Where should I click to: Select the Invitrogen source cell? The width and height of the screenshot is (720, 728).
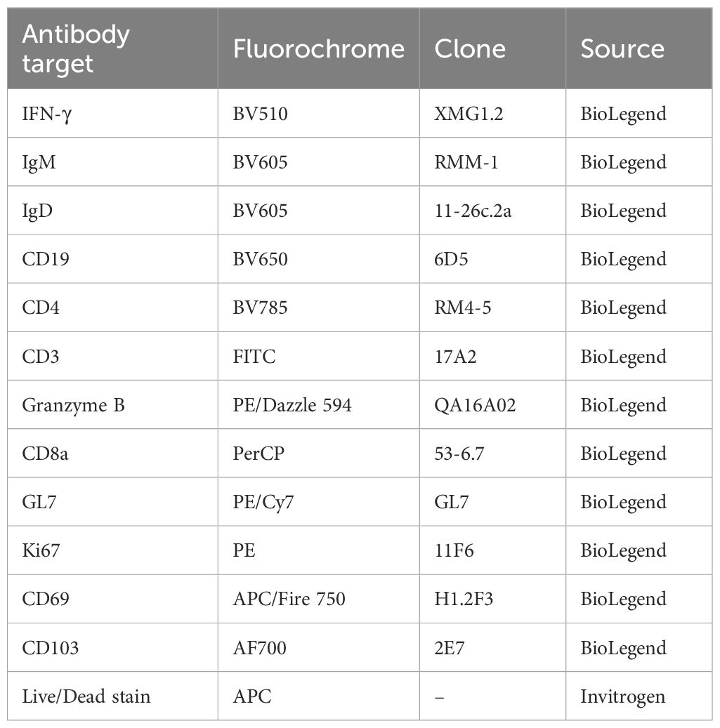(639, 696)
